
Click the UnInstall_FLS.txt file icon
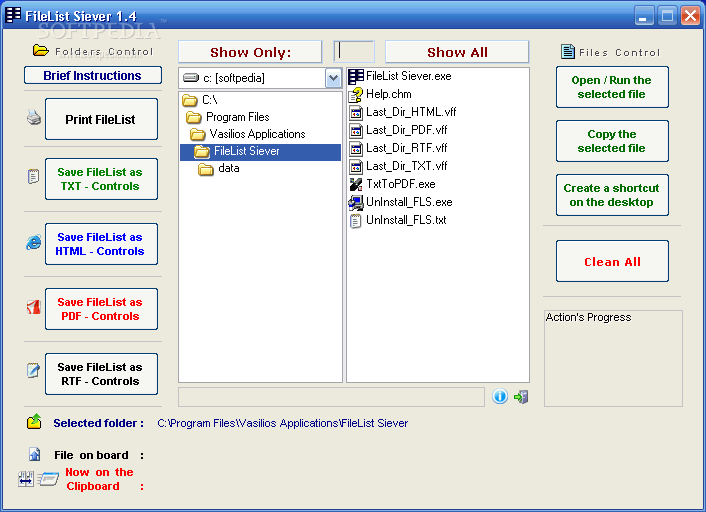pyautogui.click(x=356, y=221)
